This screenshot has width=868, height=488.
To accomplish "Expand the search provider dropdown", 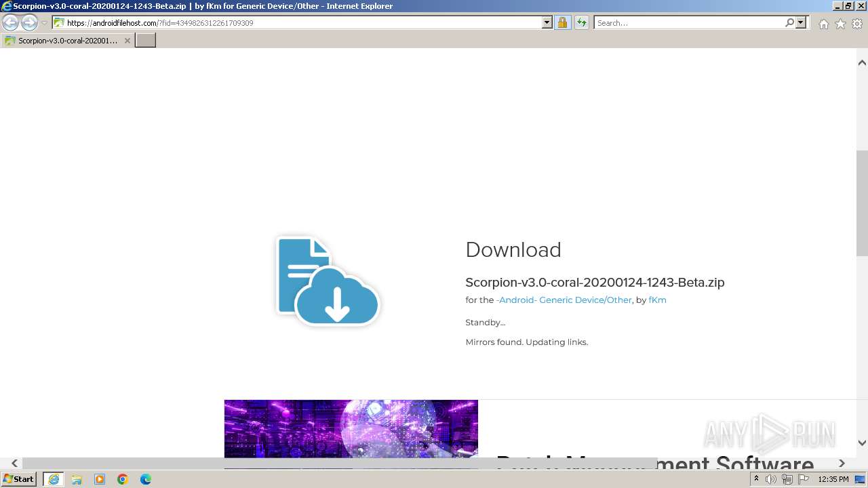I will pyautogui.click(x=801, y=22).
